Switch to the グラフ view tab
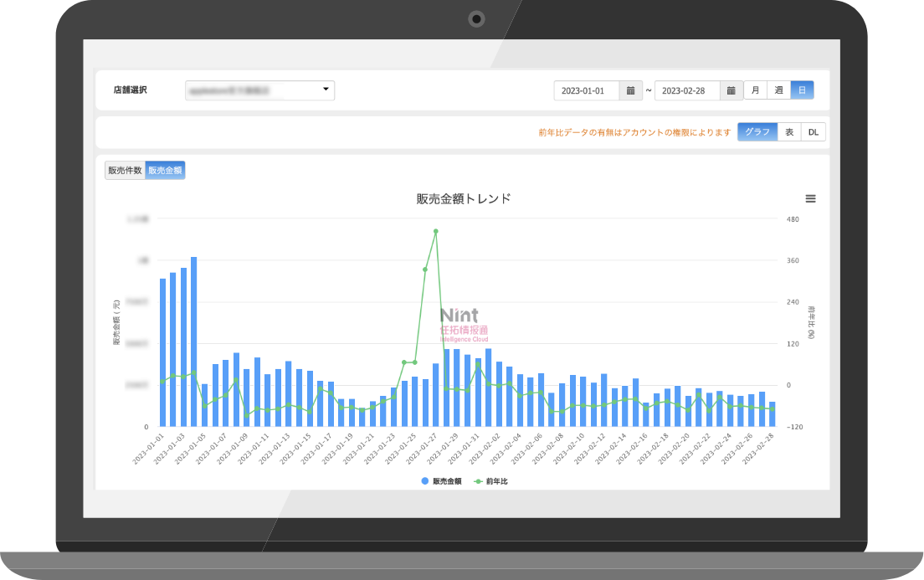 coord(757,132)
